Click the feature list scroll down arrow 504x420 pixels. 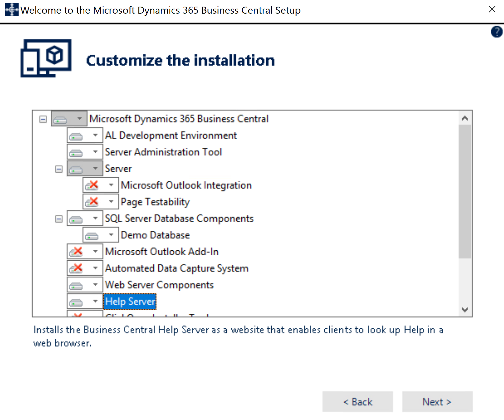pyautogui.click(x=465, y=309)
